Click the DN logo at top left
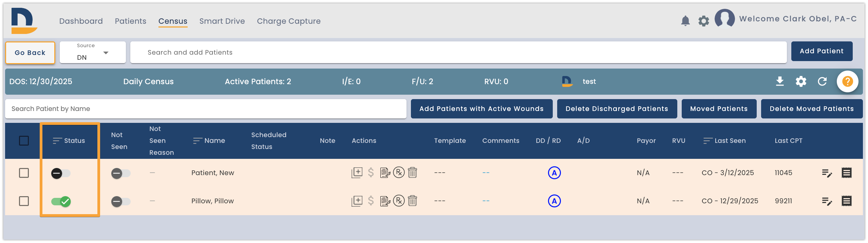Image resolution: width=868 pixels, height=243 pixels. [24, 21]
